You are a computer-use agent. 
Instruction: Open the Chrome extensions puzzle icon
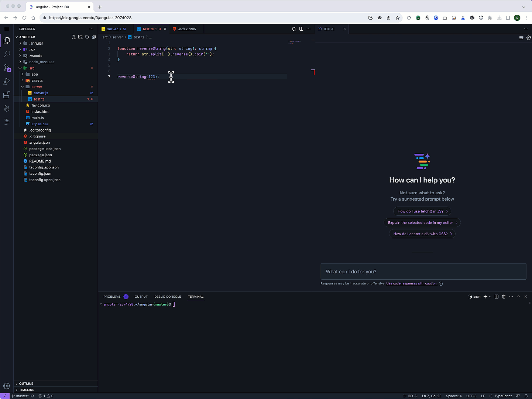point(490,18)
